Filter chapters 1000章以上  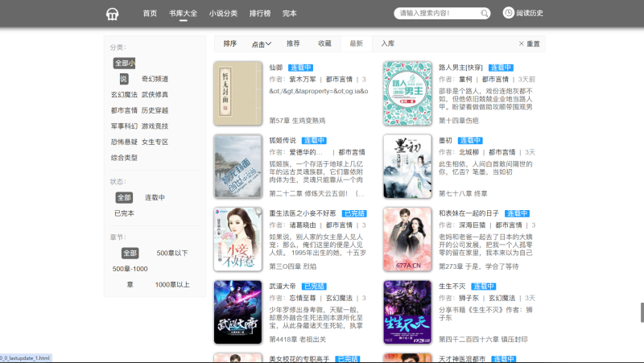click(x=172, y=285)
